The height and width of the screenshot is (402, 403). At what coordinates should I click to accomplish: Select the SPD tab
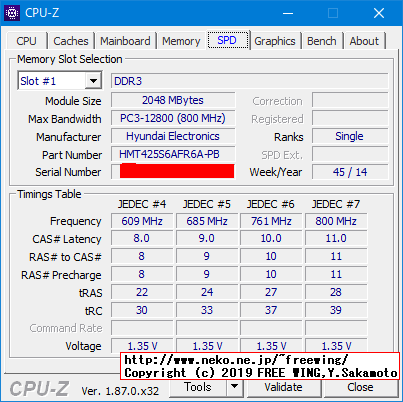pyautogui.click(x=228, y=40)
